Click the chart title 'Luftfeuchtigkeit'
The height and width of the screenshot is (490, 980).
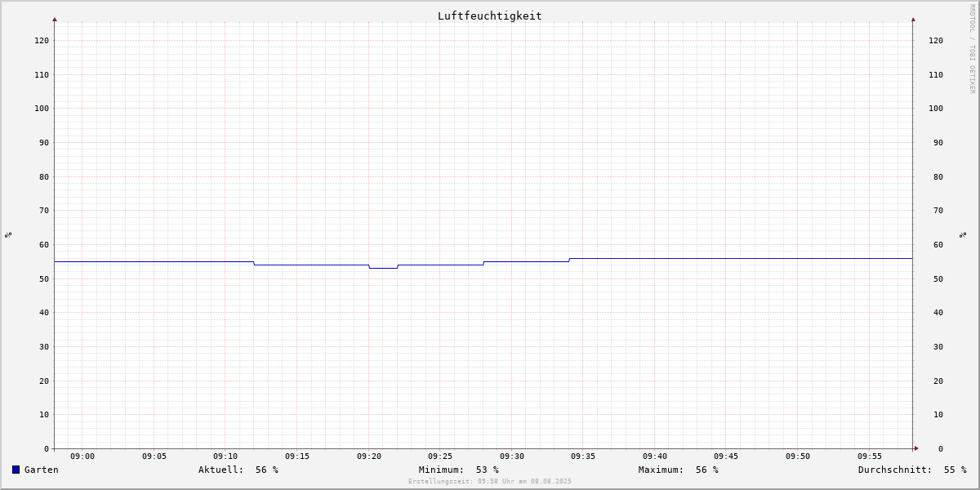point(490,16)
